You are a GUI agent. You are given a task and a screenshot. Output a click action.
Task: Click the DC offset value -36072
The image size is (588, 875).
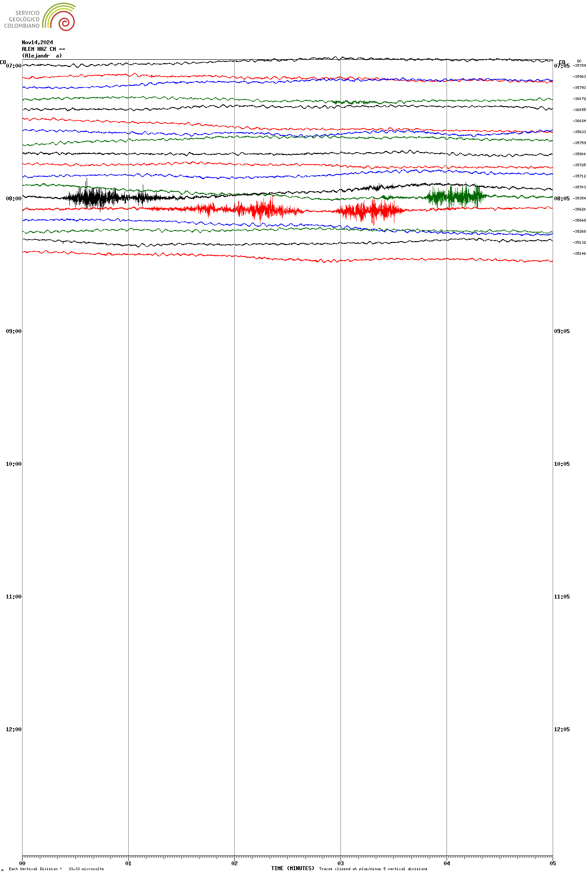579,99
